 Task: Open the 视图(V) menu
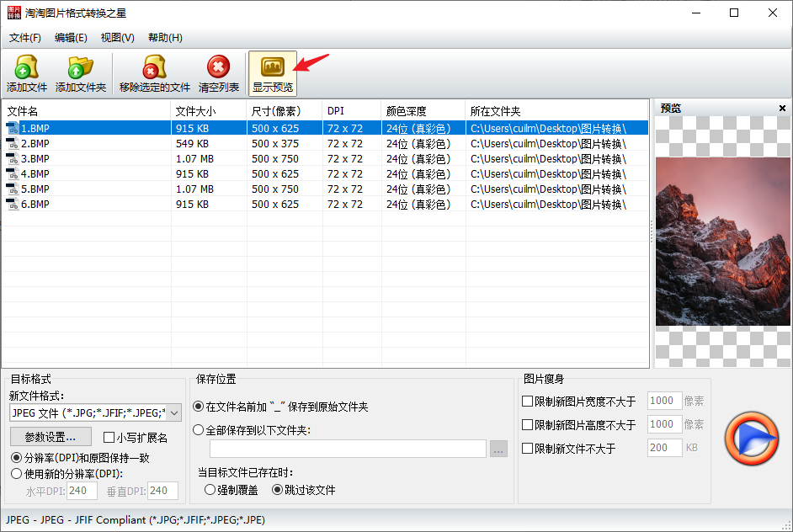(x=117, y=37)
